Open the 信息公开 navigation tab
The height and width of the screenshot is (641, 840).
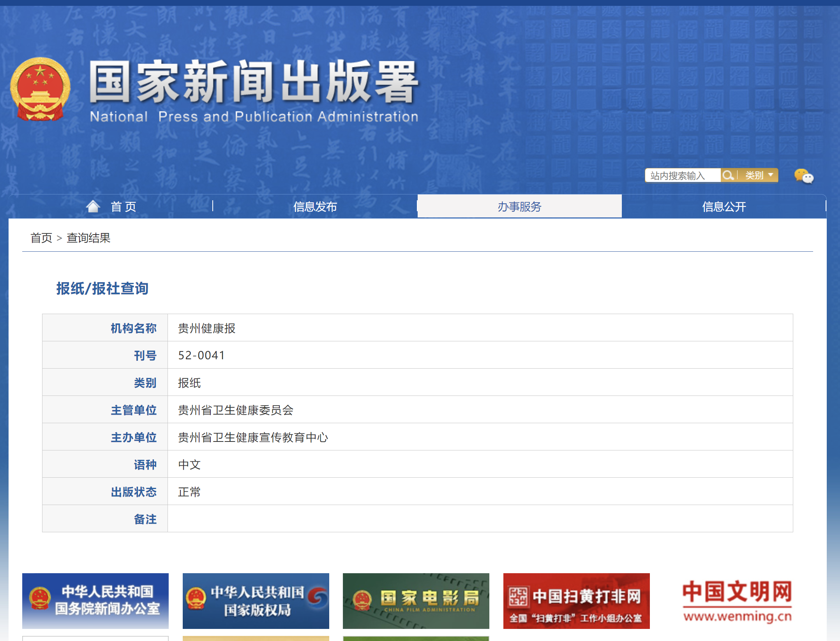click(x=724, y=207)
